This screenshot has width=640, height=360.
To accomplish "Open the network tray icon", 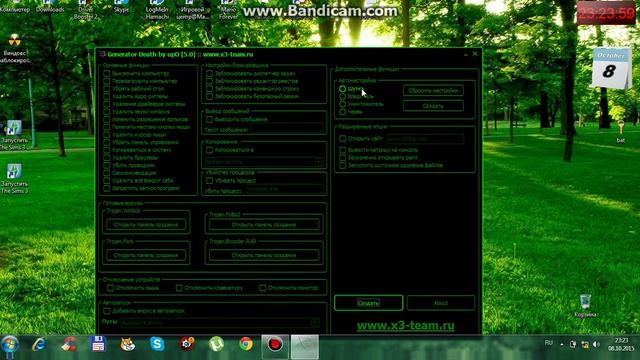I will point(585,345).
